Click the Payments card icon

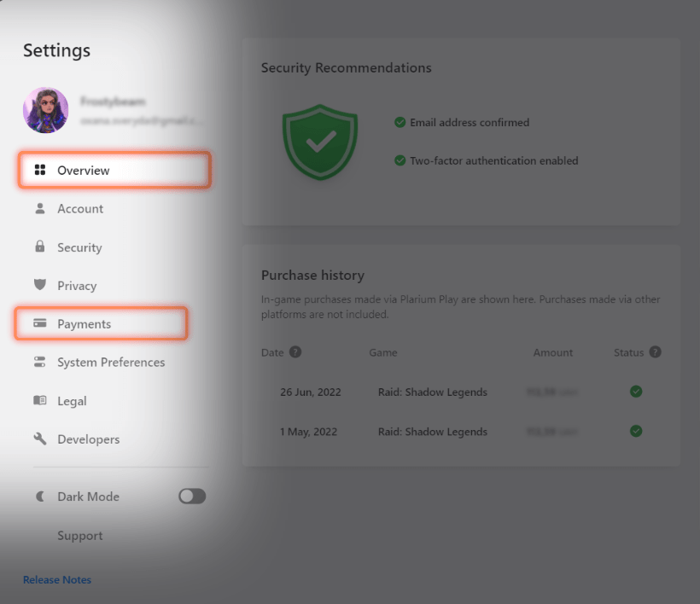click(39, 323)
